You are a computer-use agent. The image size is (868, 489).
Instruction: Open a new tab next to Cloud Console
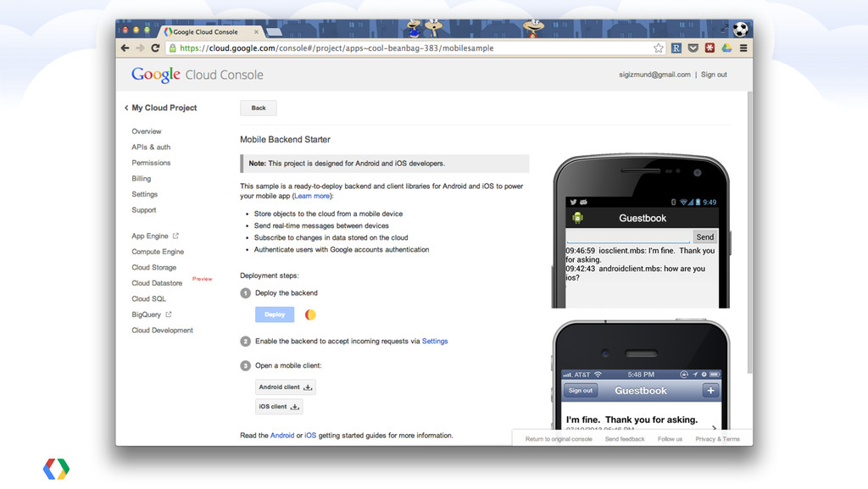274,32
